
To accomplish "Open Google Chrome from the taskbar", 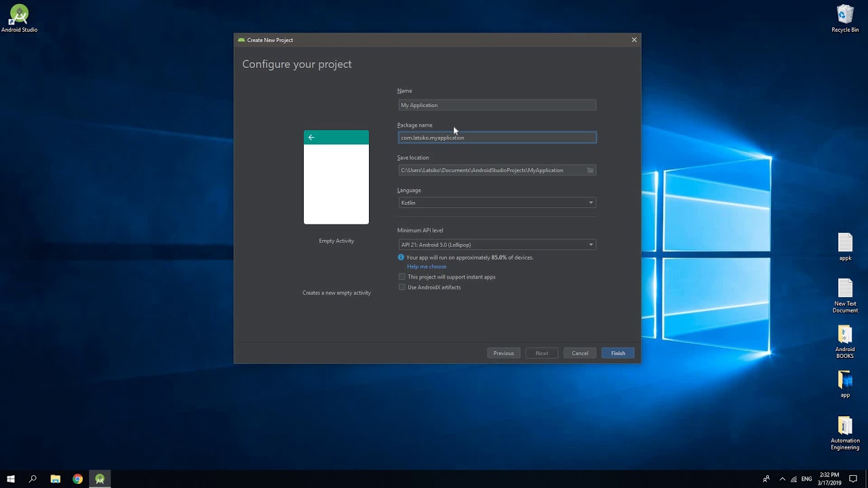I will tap(78, 479).
